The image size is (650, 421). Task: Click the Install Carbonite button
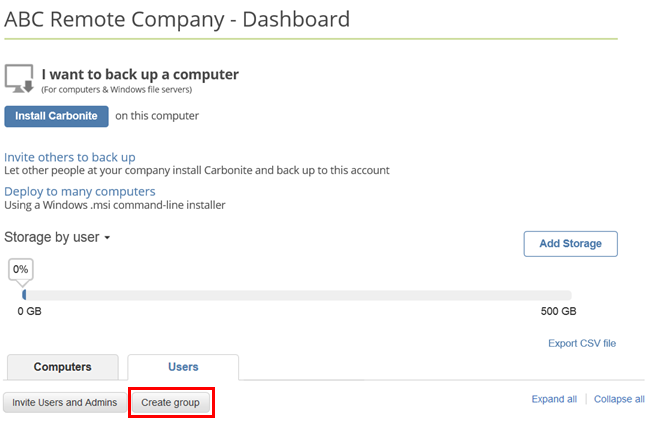pyautogui.click(x=56, y=116)
